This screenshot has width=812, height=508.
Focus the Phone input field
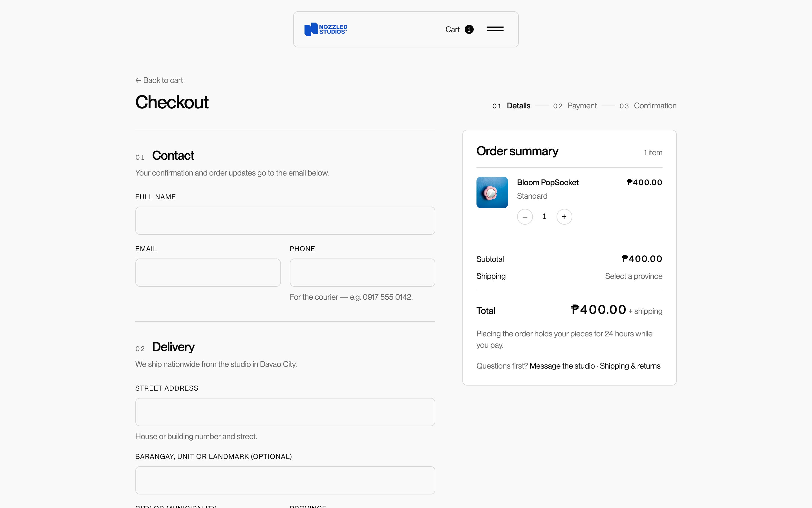[x=362, y=272]
